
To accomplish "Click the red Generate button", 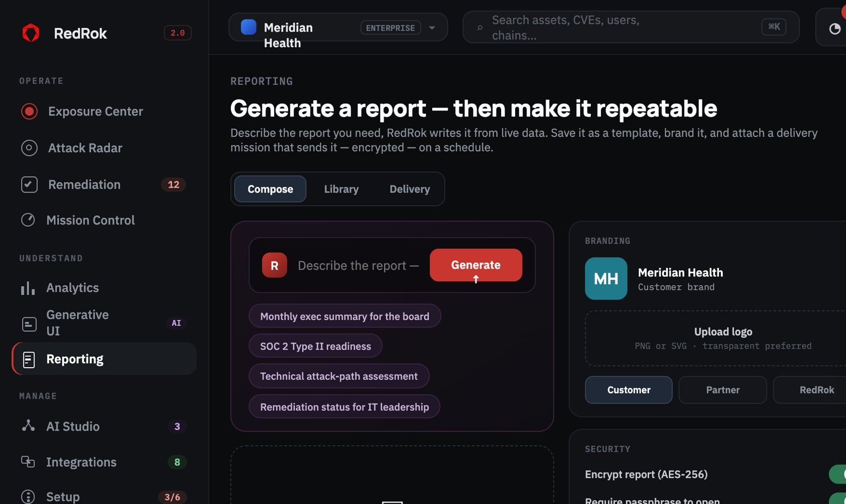I will 476,265.
